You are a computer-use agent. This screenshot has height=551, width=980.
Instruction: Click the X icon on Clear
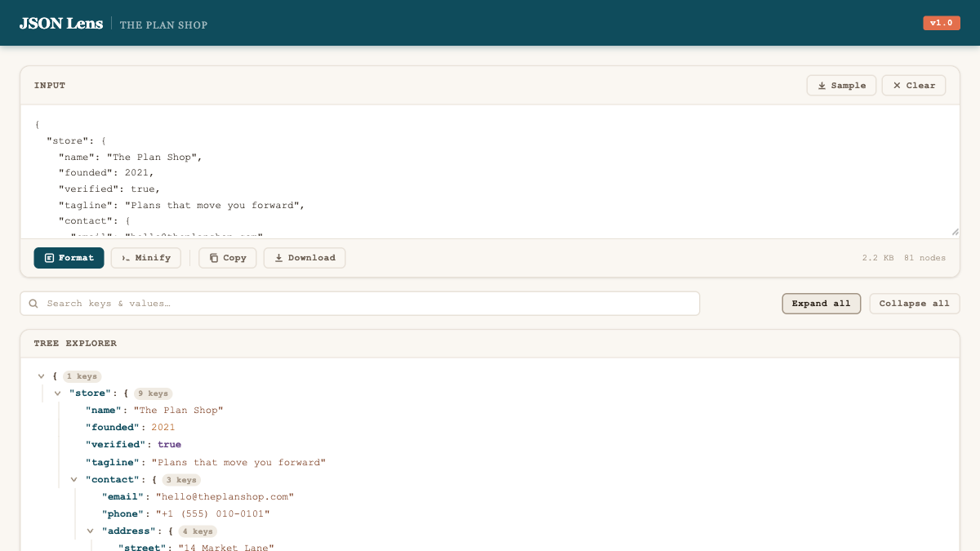(x=897, y=86)
